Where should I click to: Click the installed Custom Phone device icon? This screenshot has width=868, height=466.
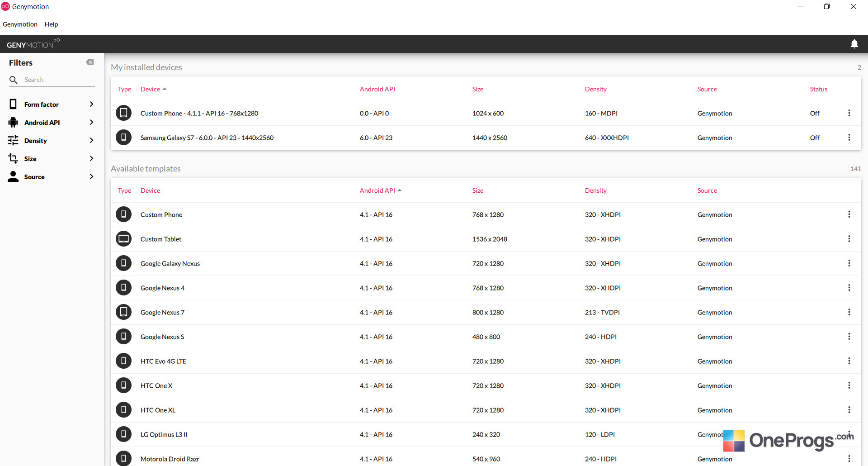pyautogui.click(x=123, y=113)
